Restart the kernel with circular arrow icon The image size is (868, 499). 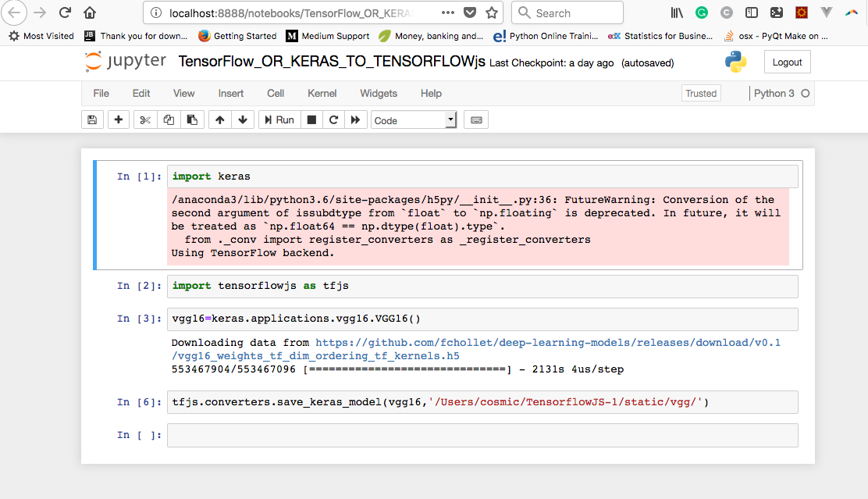[333, 119]
